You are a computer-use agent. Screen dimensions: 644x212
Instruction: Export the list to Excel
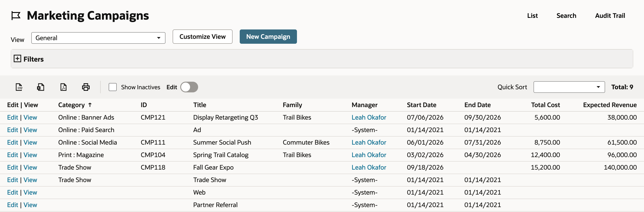41,87
